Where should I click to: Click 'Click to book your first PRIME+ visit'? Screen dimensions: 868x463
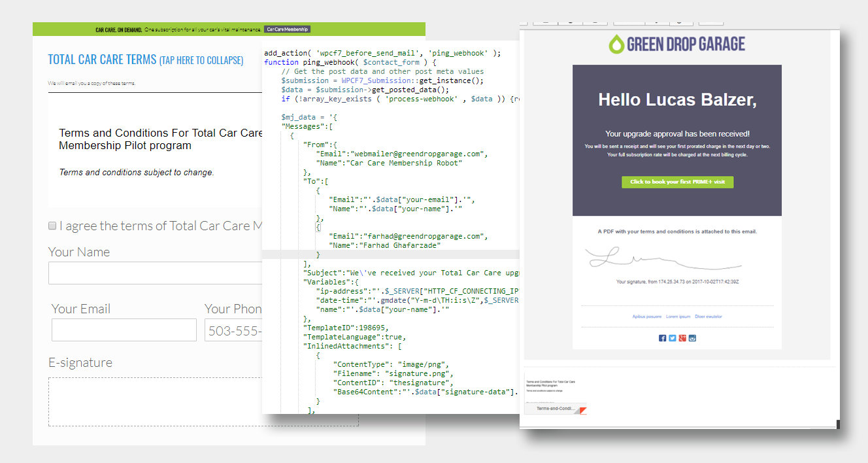[x=677, y=182]
